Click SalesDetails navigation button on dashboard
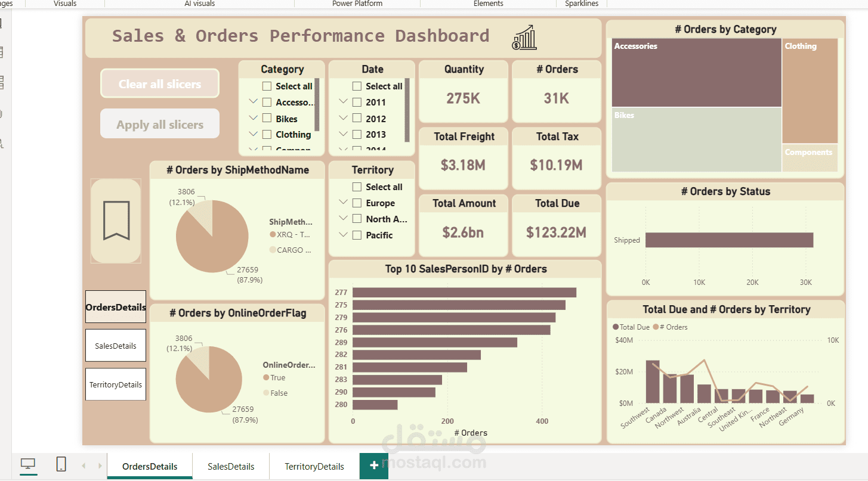 pos(116,346)
